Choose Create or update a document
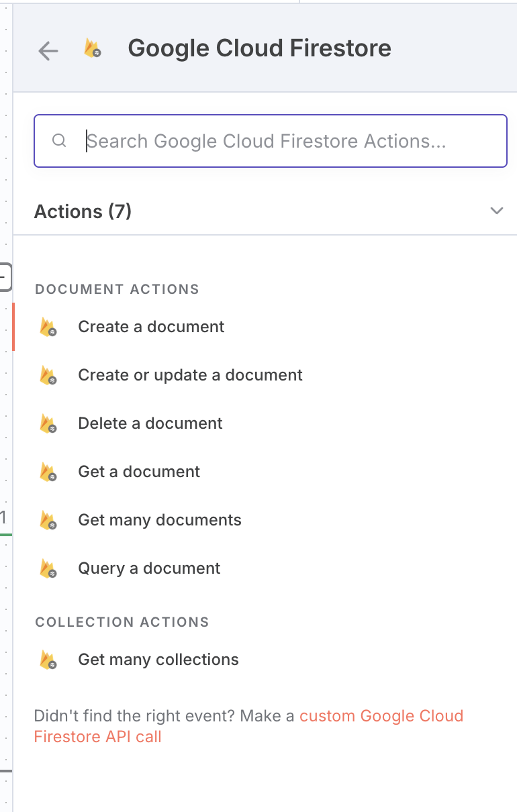Screen dimensions: 517x812 tap(190, 375)
